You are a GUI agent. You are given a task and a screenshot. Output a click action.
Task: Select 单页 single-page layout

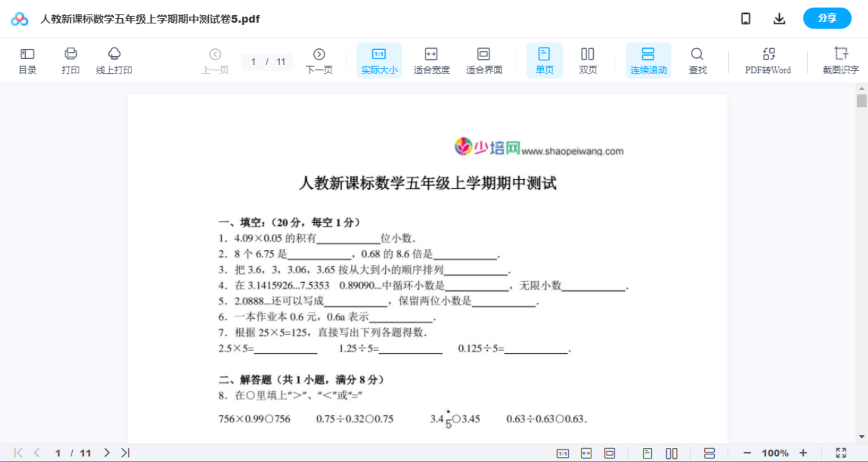tap(544, 60)
